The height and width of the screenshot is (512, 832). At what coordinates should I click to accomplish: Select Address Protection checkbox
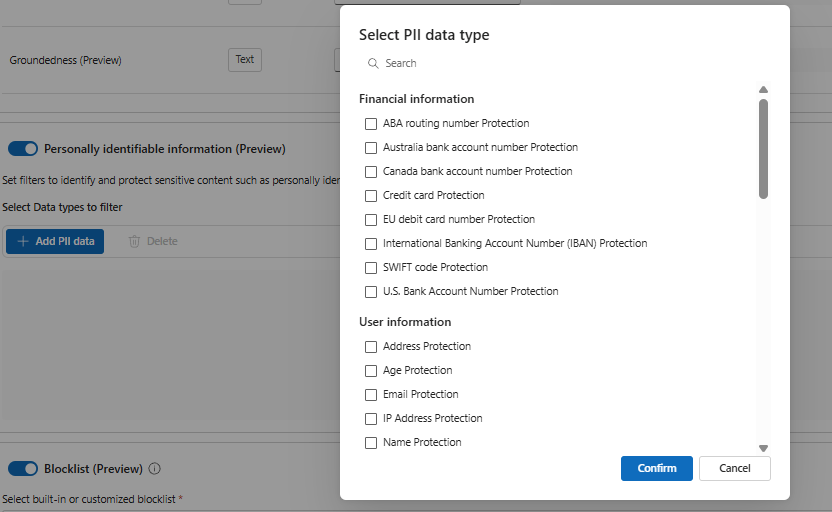tap(371, 347)
